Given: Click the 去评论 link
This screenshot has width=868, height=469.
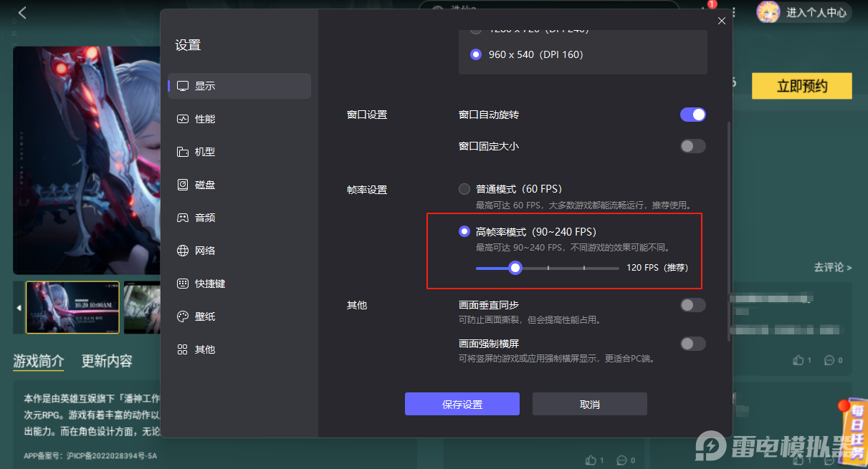Looking at the screenshot, I should click(x=833, y=267).
